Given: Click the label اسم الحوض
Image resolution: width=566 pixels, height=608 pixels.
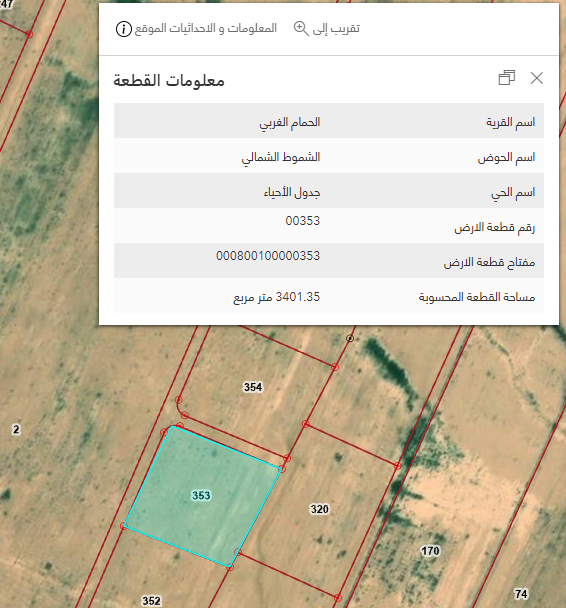Looking at the screenshot, I should (506, 157).
